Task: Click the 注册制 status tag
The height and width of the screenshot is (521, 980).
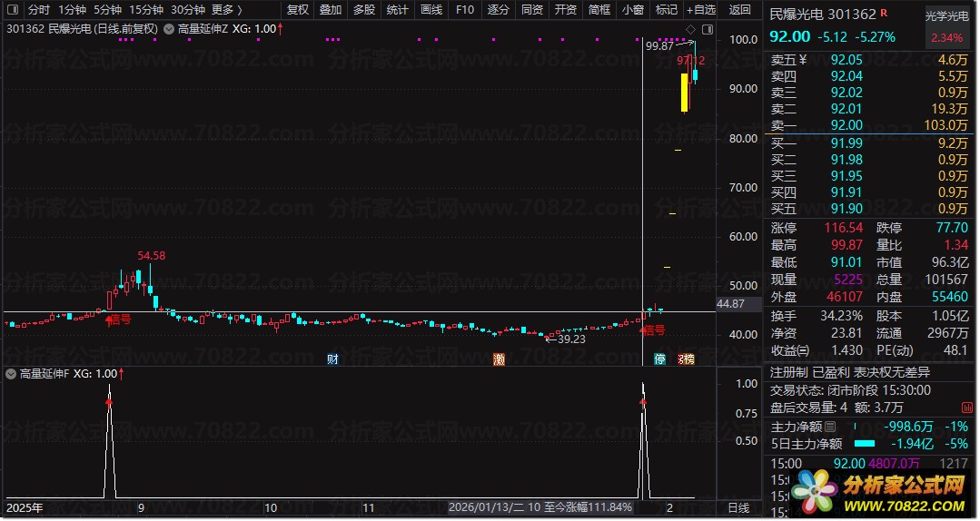Action: click(788, 373)
